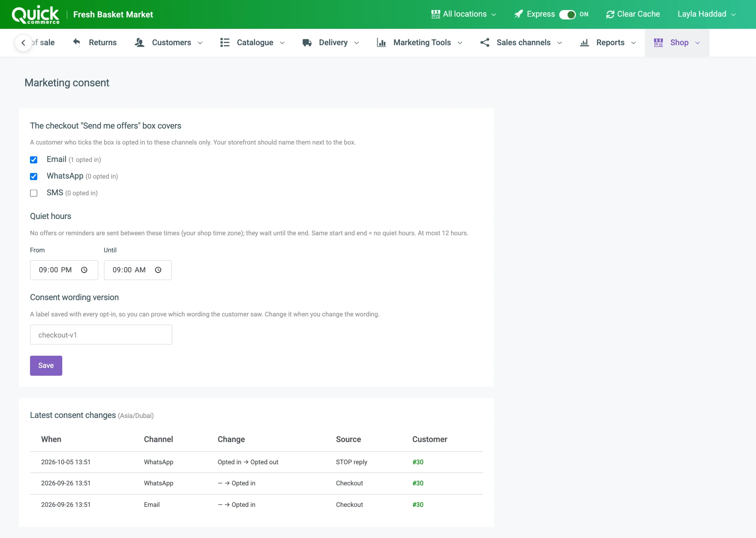The height and width of the screenshot is (538, 756).
Task: Click the Fresh Basket Market title
Action: (x=113, y=14)
